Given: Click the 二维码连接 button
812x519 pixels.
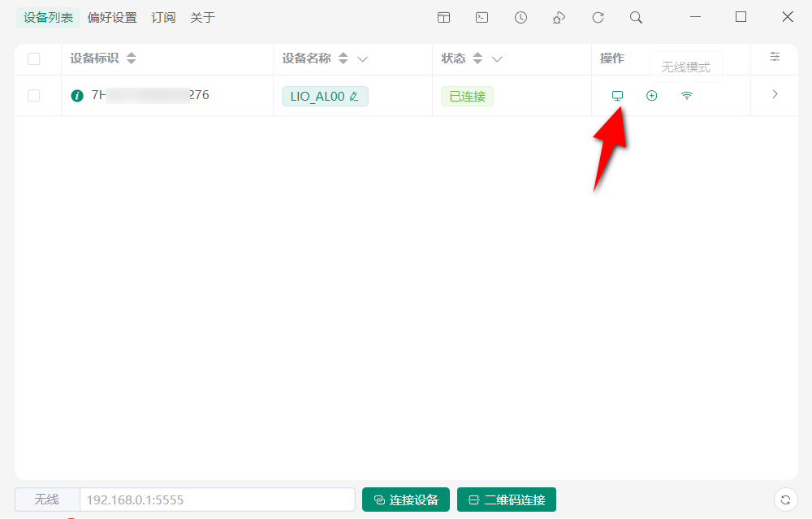Looking at the screenshot, I should tap(507, 499).
